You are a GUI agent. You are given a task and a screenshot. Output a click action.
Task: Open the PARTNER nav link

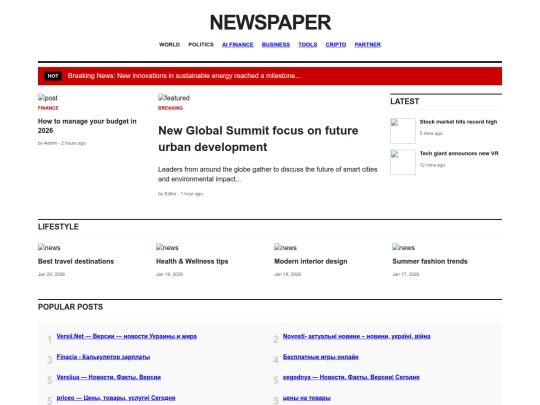367,44
